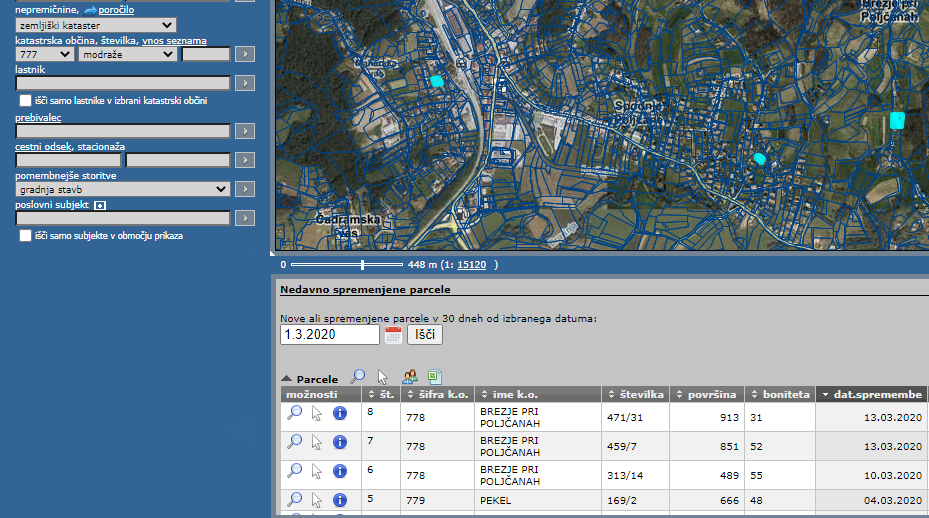Expand the gradnja stavb services dropdown
929x518 pixels.
(123, 189)
